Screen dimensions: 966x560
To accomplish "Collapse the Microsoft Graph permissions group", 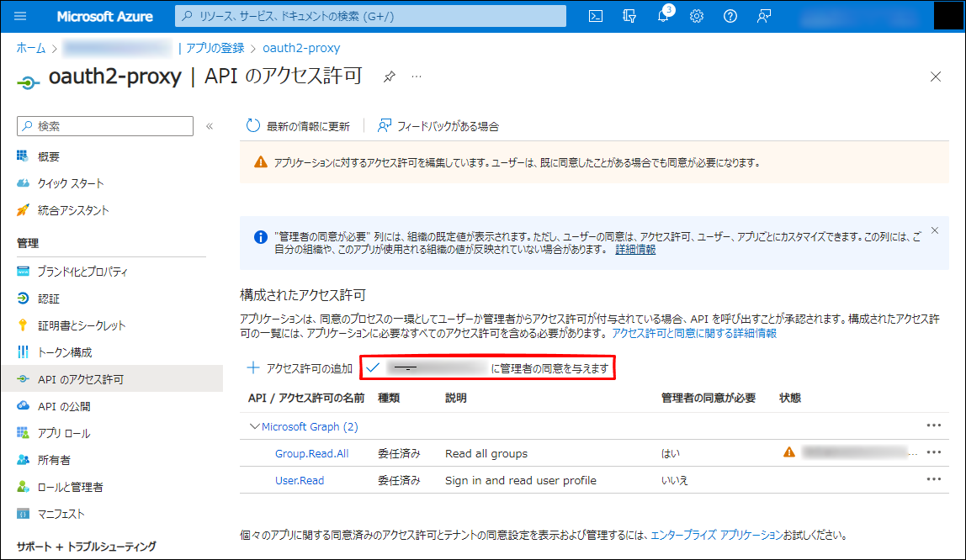I will click(x=255, y=426).
